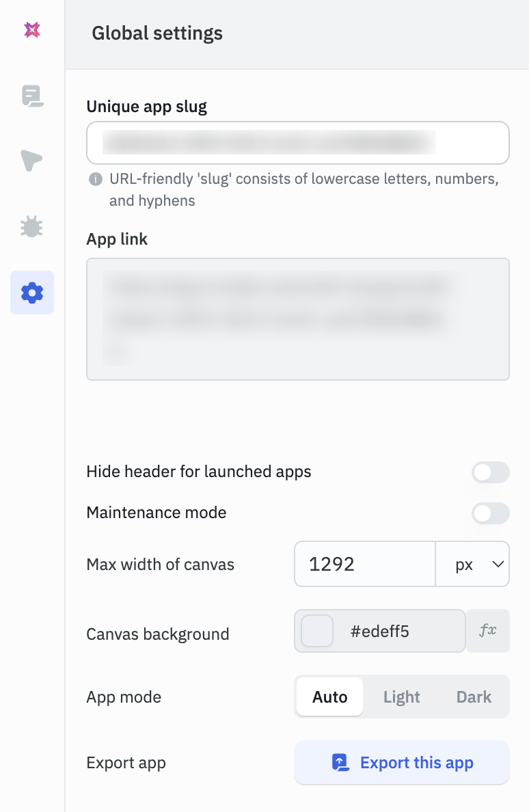Switch App mode to Dark

(x=474, y=696)
